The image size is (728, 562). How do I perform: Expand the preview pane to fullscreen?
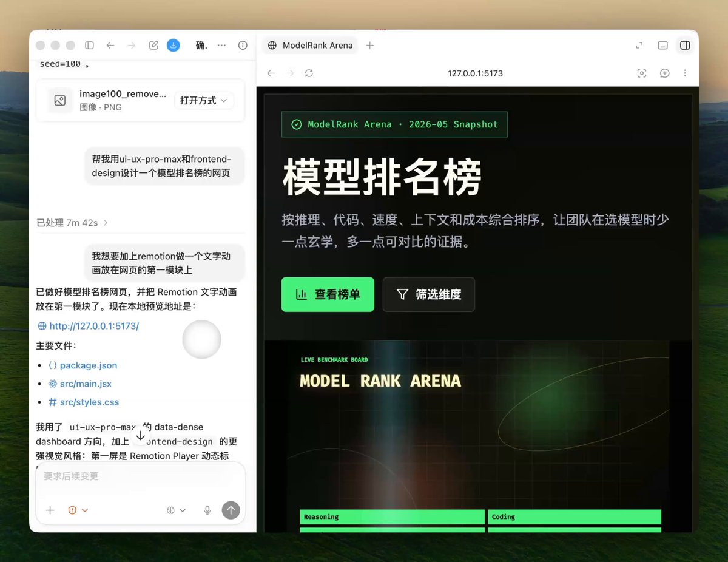[639, 46]
